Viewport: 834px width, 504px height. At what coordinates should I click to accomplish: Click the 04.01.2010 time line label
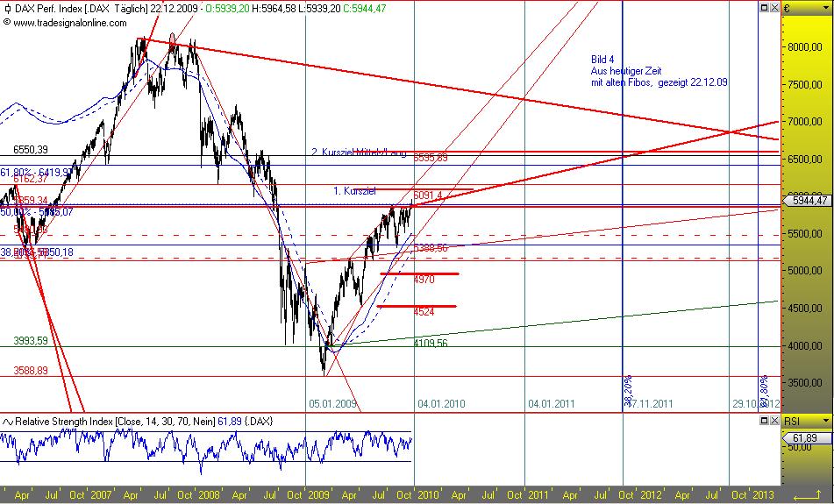tap(441, 404)
